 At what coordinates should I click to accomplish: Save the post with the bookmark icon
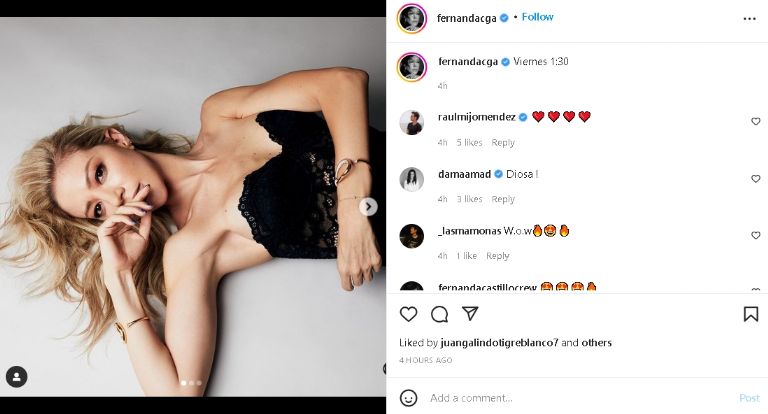pyautogui.click(x=750, y=314)
